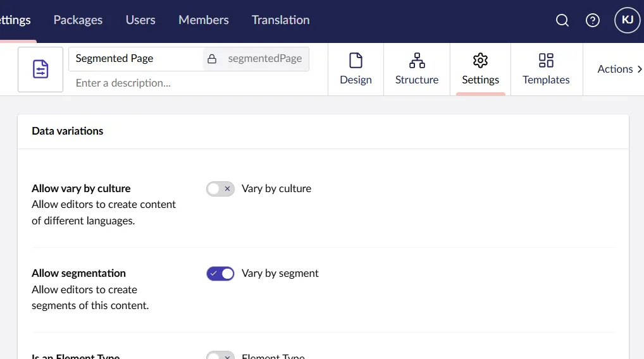Image resolution: width=644 pixels, height=359 pixels.
Task: Click the search magnifier icon
Action: [562, 20]
